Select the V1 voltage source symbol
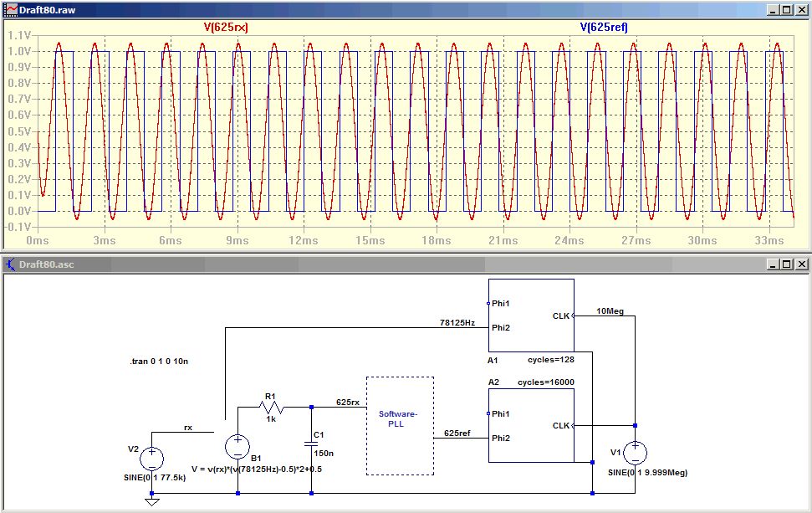Screen dimensions: 812x513 (635, 453)
